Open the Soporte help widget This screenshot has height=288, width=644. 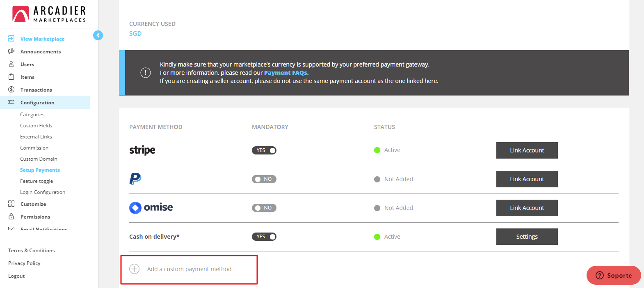tap(614, 275)
